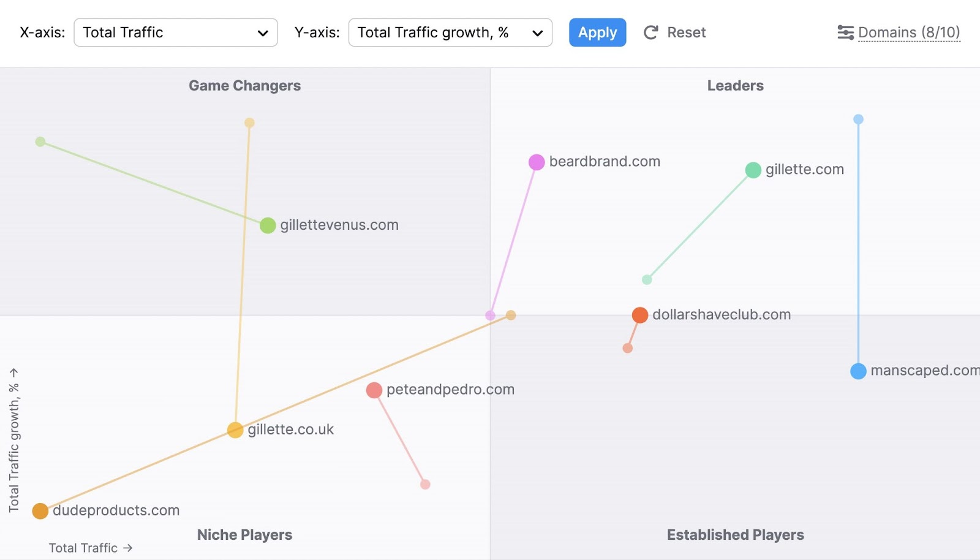980x560 pixels.
Task: Select the gillettevenus.com data point
Action: coord(267,225)
